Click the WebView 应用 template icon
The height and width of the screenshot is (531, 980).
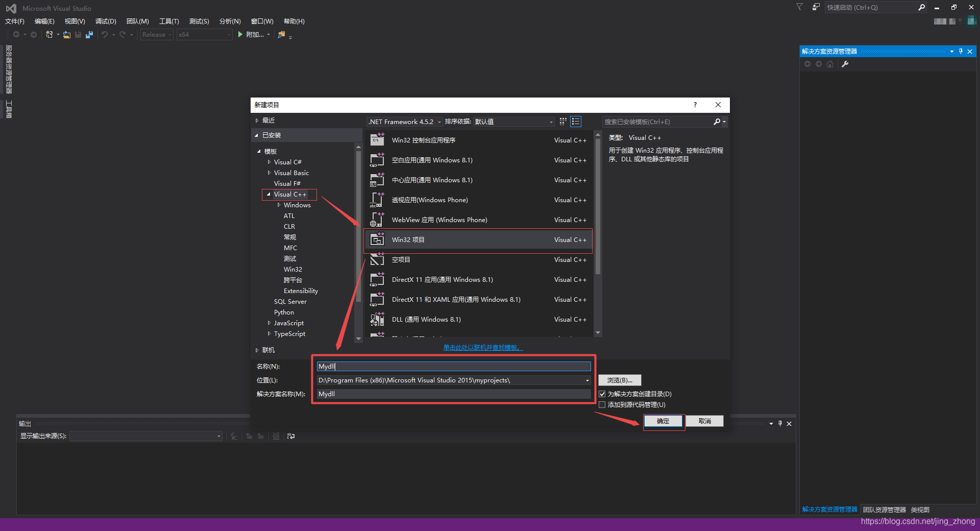tap(377, 220)
